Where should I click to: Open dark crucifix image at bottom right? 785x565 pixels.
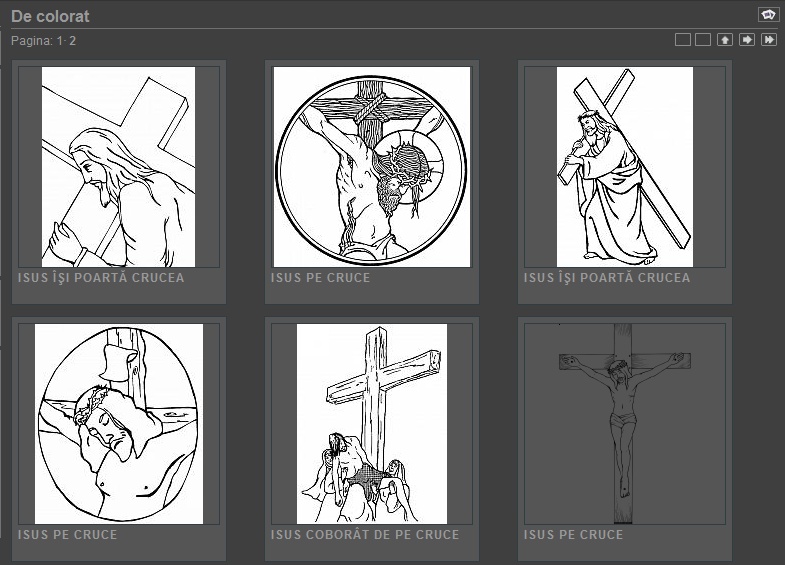click(624, 423)
